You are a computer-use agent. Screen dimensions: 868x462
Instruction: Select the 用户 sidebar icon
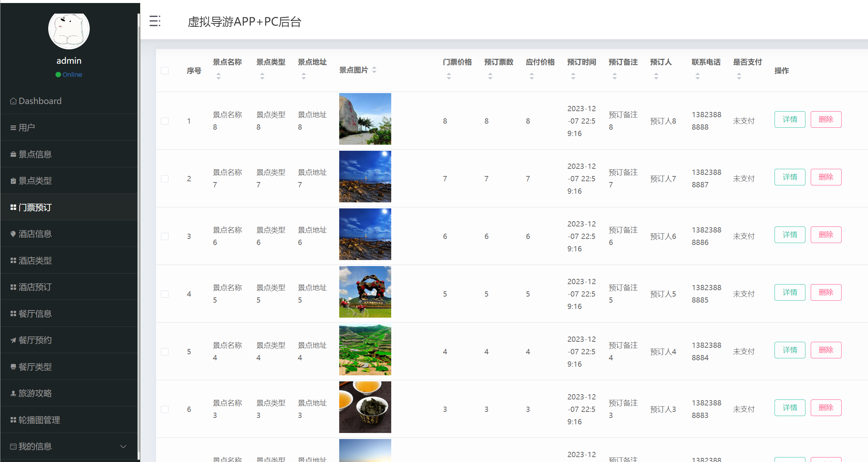tap(13, 127)
